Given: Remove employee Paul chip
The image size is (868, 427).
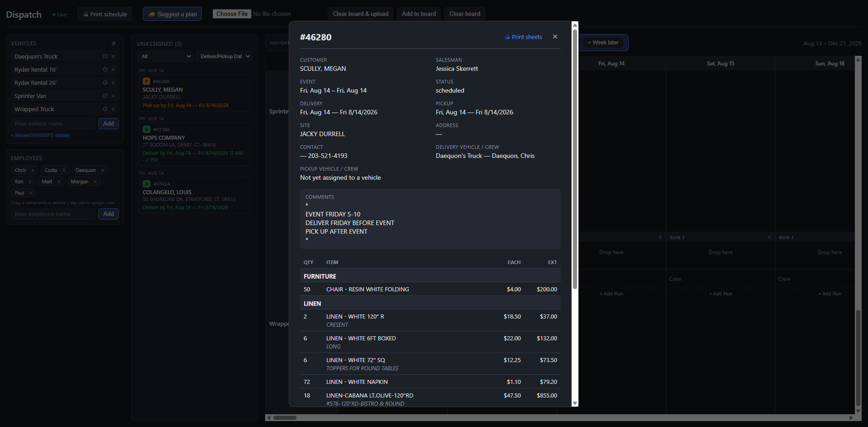Looking at the screenshot, I should point(31,193).
